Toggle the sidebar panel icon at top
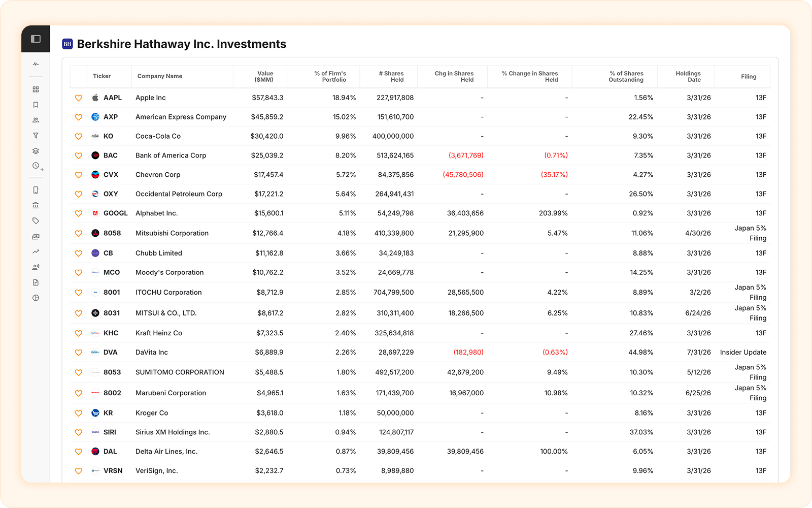Image resolution: width=812 pixels, height=508 pixels. coord(36,39)
